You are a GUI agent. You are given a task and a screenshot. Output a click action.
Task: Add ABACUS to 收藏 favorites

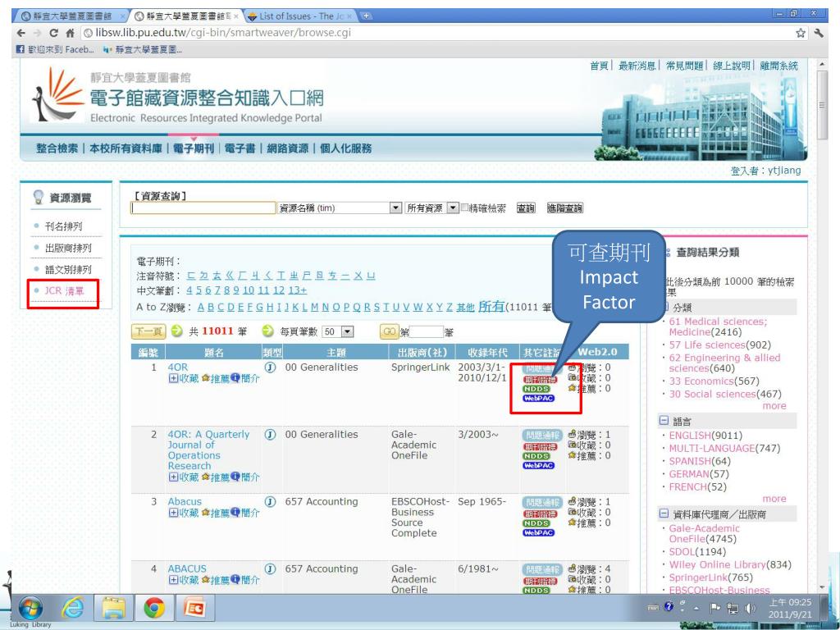click(x=184, y=580)
